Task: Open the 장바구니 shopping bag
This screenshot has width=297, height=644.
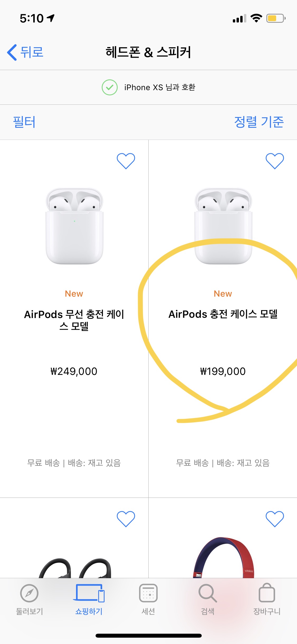Action: 267,593
